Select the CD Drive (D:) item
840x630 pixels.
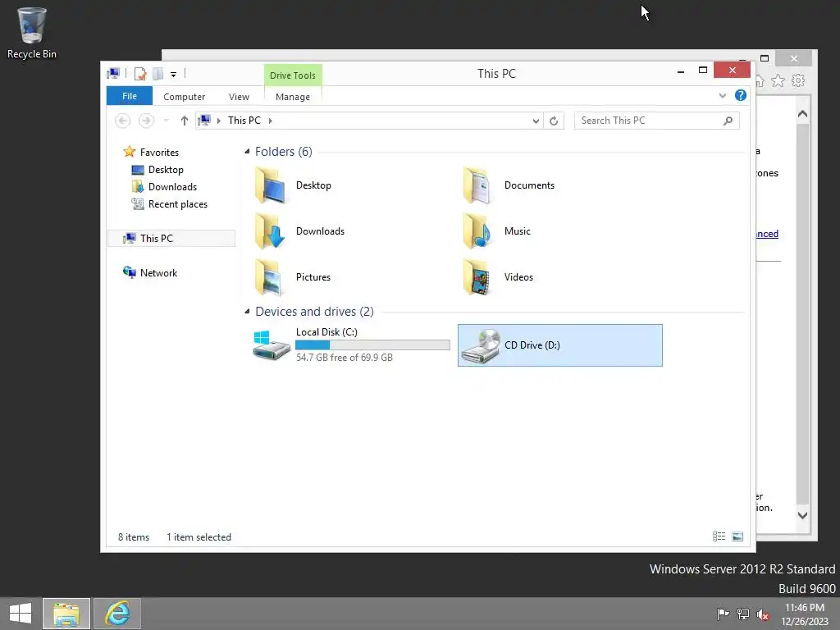(x=559, y=345)
